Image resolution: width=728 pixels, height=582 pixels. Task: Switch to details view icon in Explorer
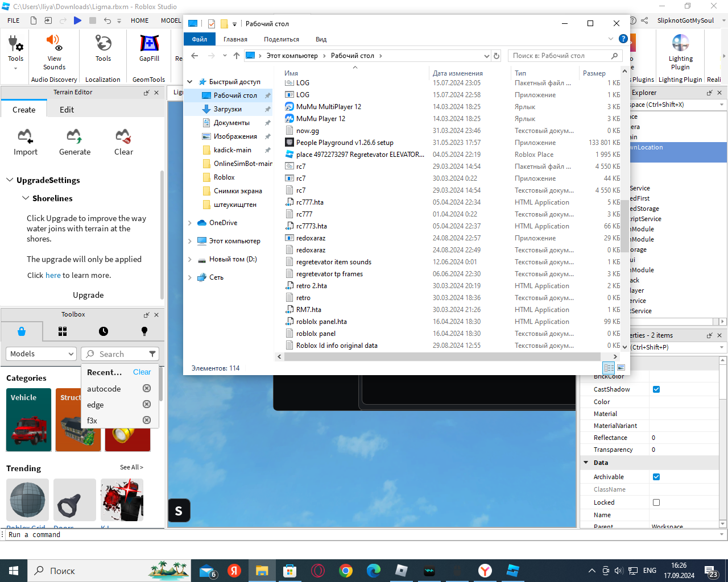[609, 368]
